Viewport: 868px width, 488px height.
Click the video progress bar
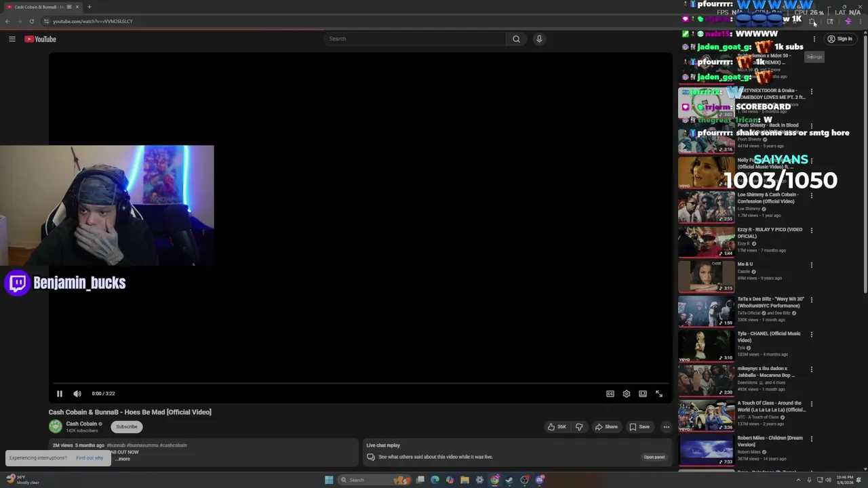click(360, 384)
